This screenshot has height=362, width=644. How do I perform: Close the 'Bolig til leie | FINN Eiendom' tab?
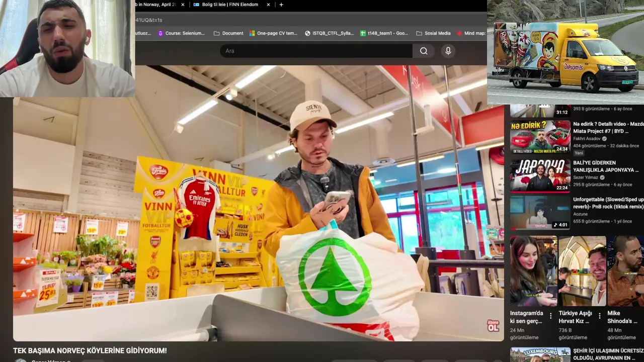268,5
